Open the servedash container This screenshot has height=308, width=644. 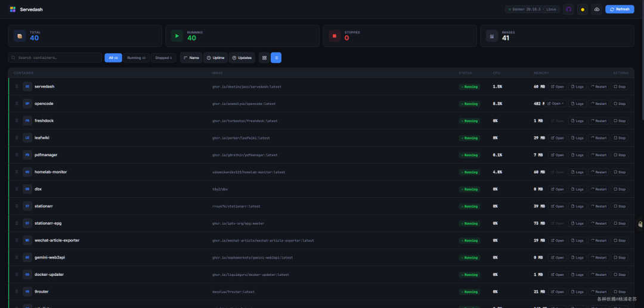tap(558, 86)
